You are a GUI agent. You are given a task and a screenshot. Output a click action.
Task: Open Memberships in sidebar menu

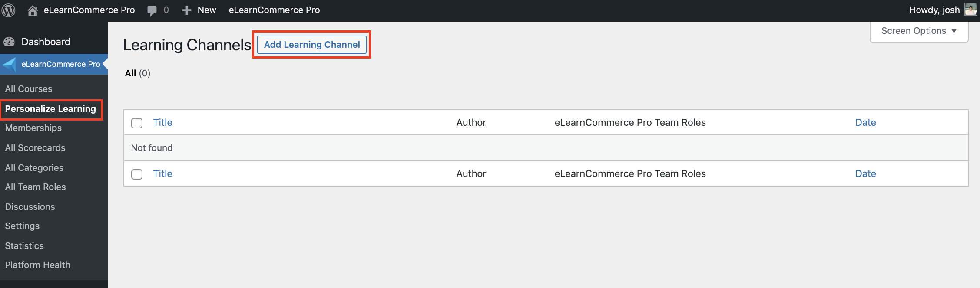click(x=33, y=128)
